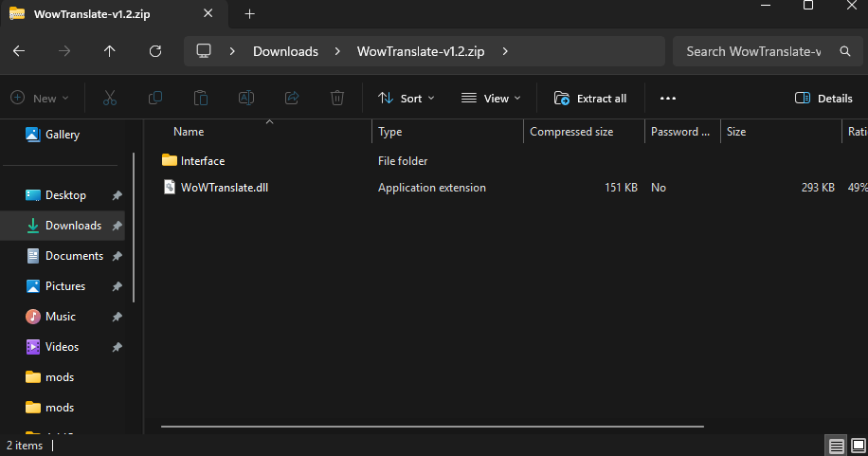Go back using the back arrow

(19, 51)
